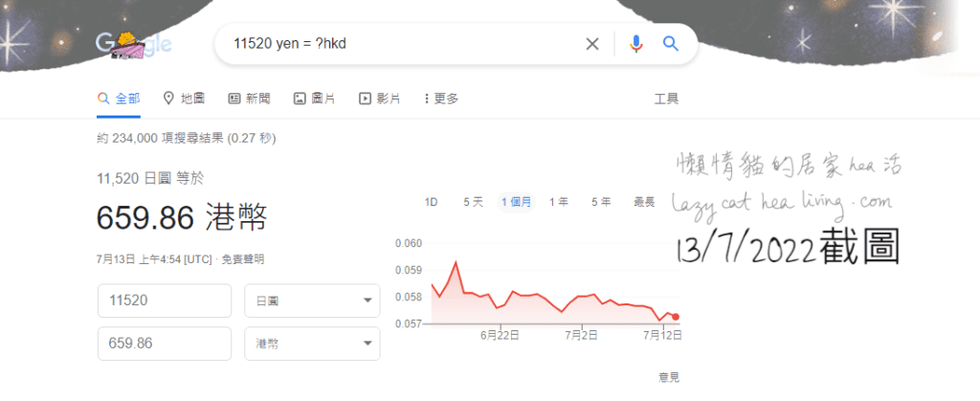The width and height of the screenshot is (980, 401).
Task: Start voice search with microphone icon
Action: (x=635, y=44)
